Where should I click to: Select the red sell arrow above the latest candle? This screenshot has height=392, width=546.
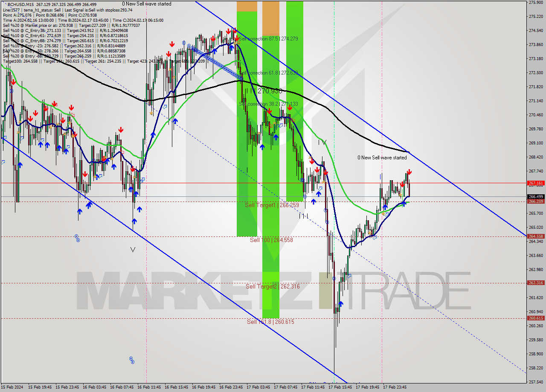coord(409,172)
